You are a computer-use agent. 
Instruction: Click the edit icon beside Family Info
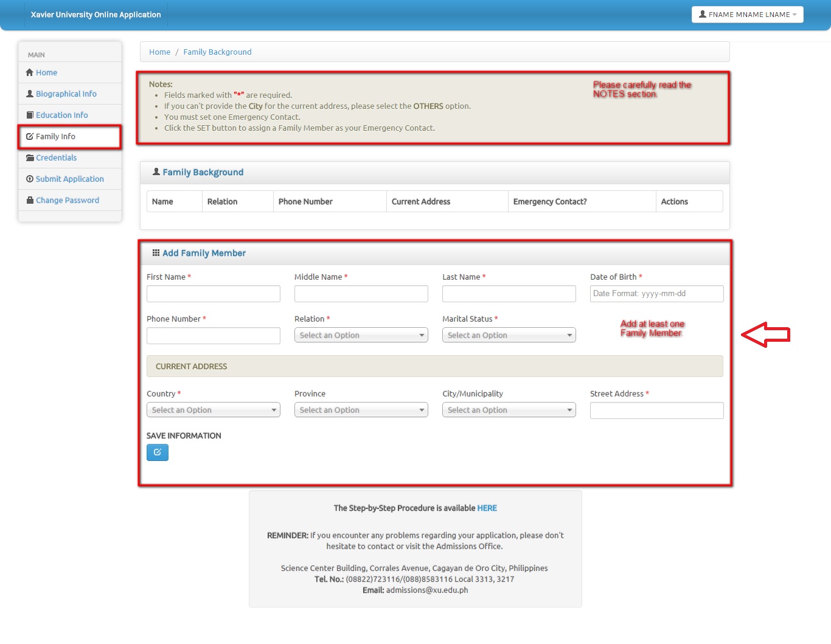(x=29, y=136)
